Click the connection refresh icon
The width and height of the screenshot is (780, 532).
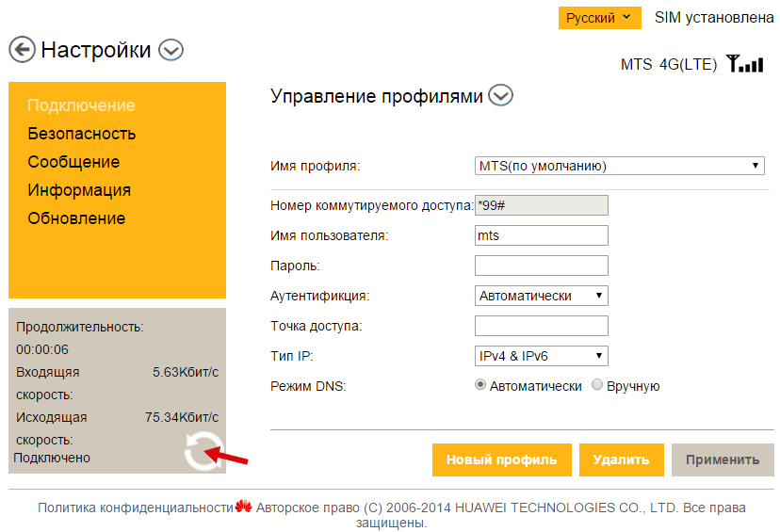(x=199, y=451)
